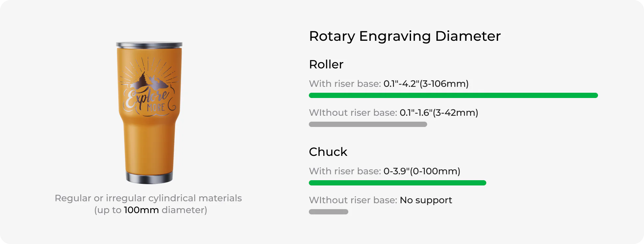This screenshot has height=244, width=644.
Task: Select the Rotary Engraving Diameter heading
Action: click(x=405, y=36)
